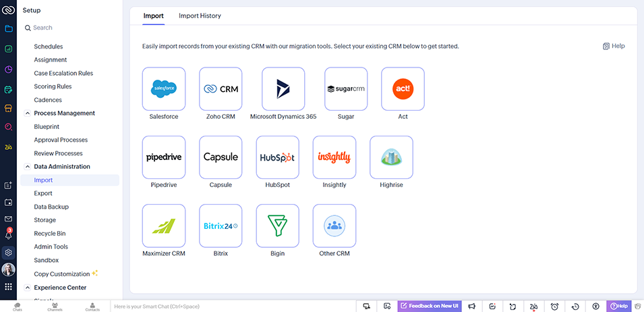
Task: Select the SugarCRM import tile
Action: point(346,88)
